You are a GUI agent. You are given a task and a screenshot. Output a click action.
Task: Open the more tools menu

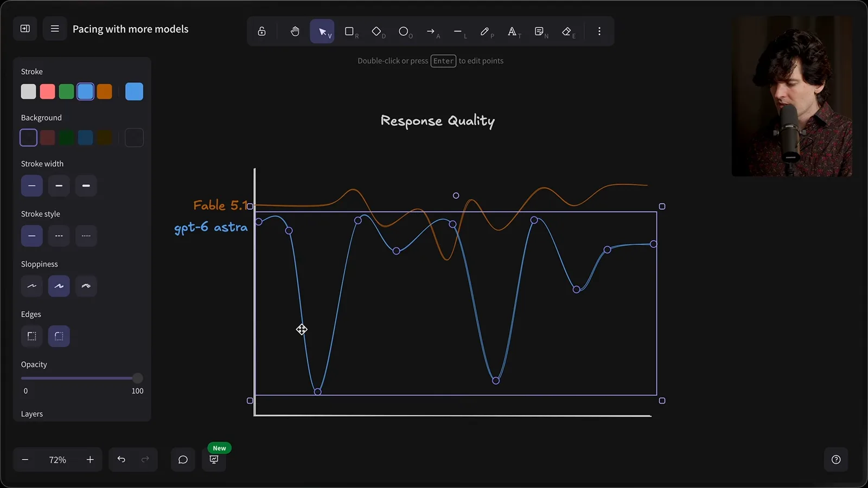coord(599,31)
